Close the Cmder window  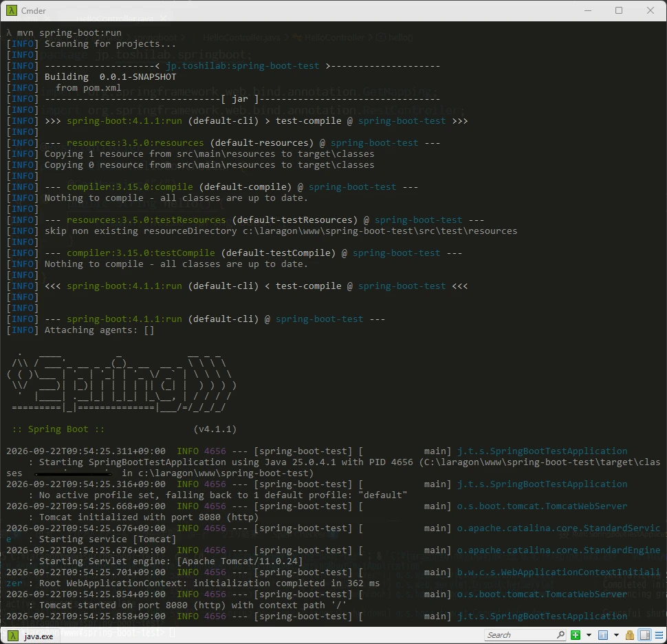pos(650,10)
